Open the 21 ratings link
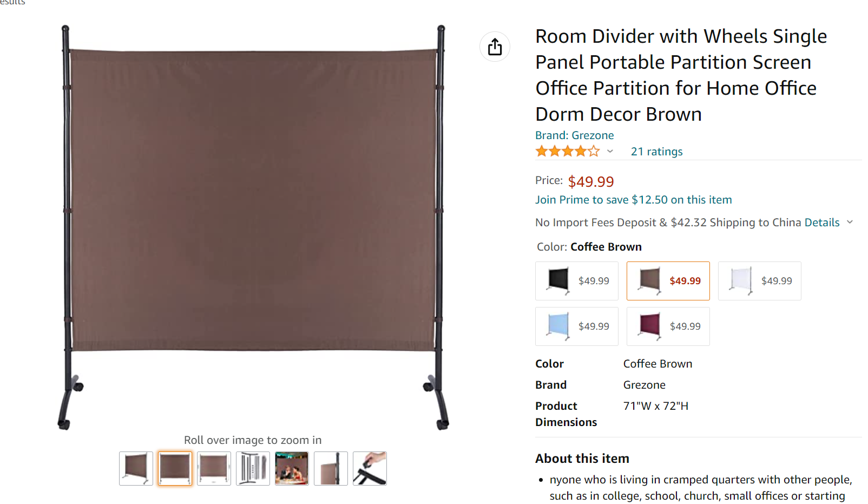868x504 pixels. coord(656,152)
